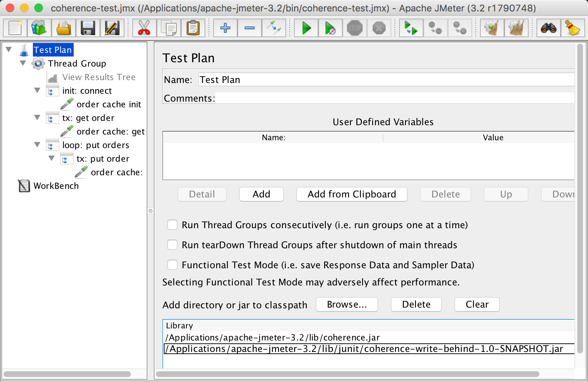Select the 'order cache: get' sampler
588x382 pixels.
[111, 132]
